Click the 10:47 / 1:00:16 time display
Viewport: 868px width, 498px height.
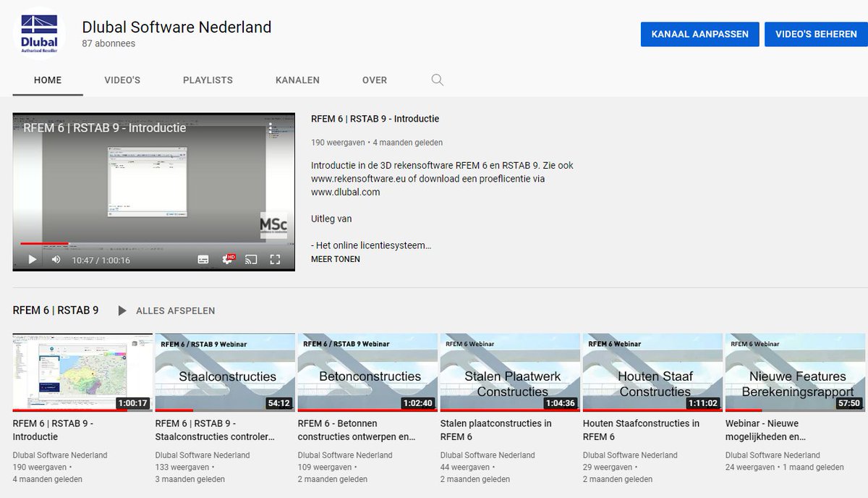coord(101,260)
